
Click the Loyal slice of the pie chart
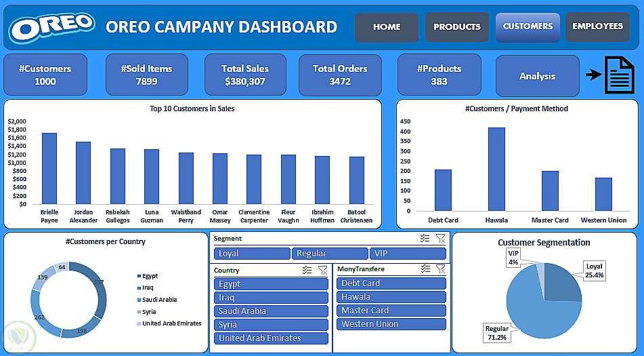[563, 283]
